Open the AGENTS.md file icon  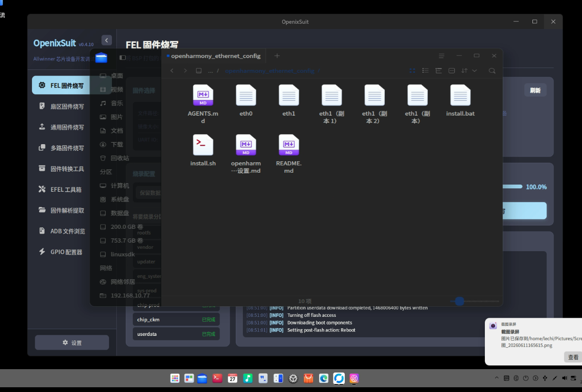(x=203, y=95)
